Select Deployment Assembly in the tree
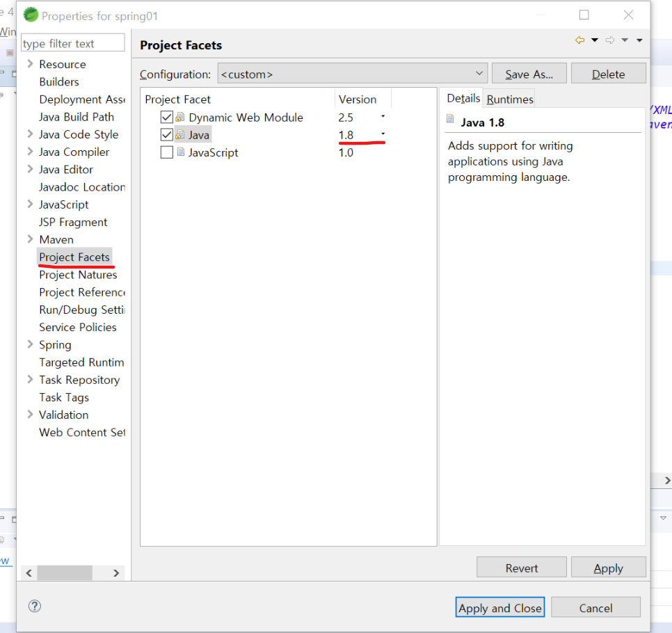This screenshot has height=633, width=672. tap(82, 99)
